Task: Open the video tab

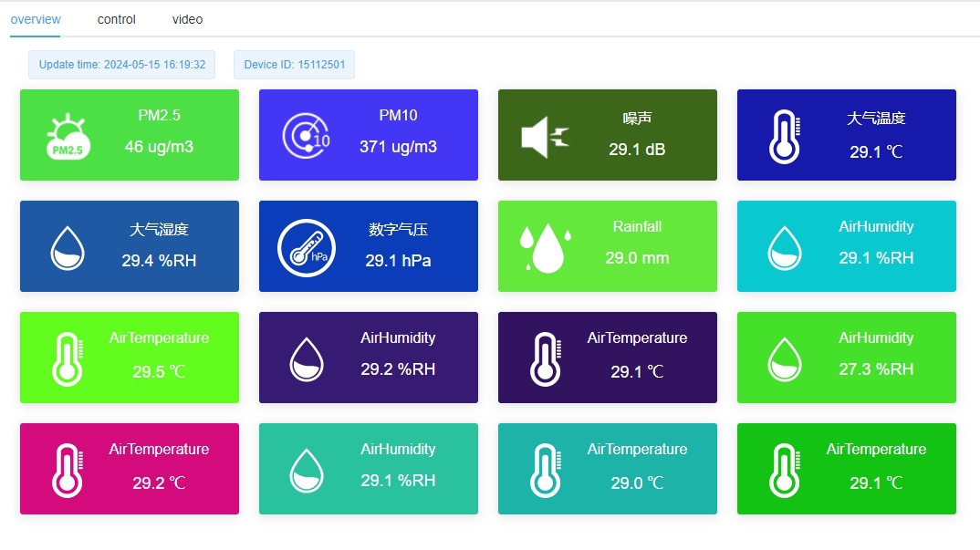Action: [x=186, y=19]
